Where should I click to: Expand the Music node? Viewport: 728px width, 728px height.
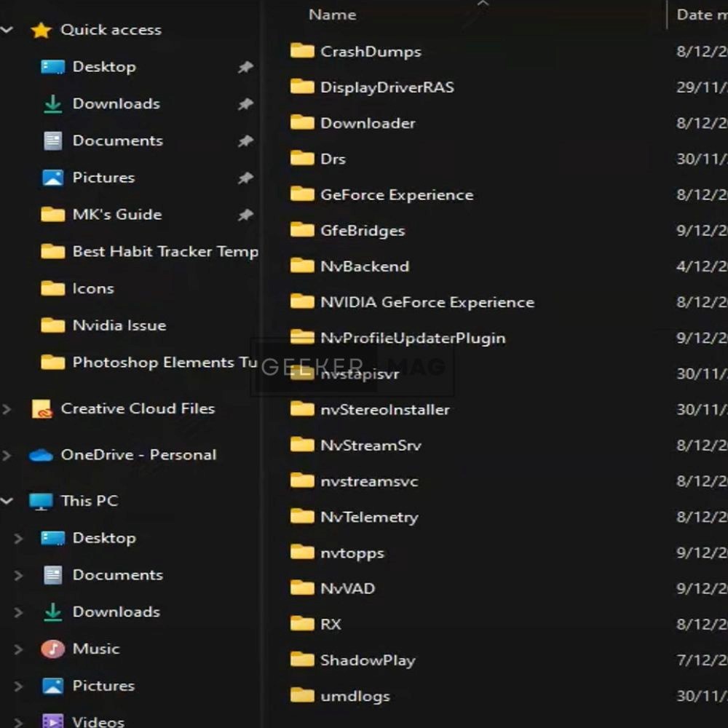click(x=19, y=649)
